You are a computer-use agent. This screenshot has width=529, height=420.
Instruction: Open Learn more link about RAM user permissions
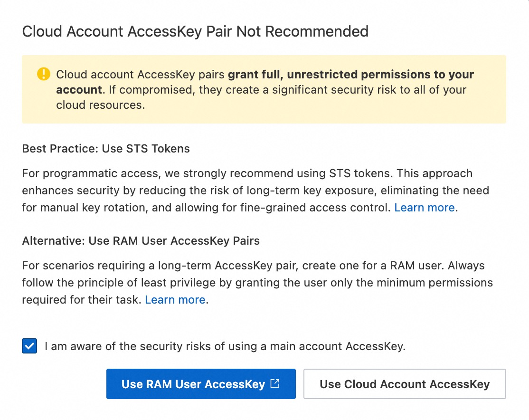175,300
